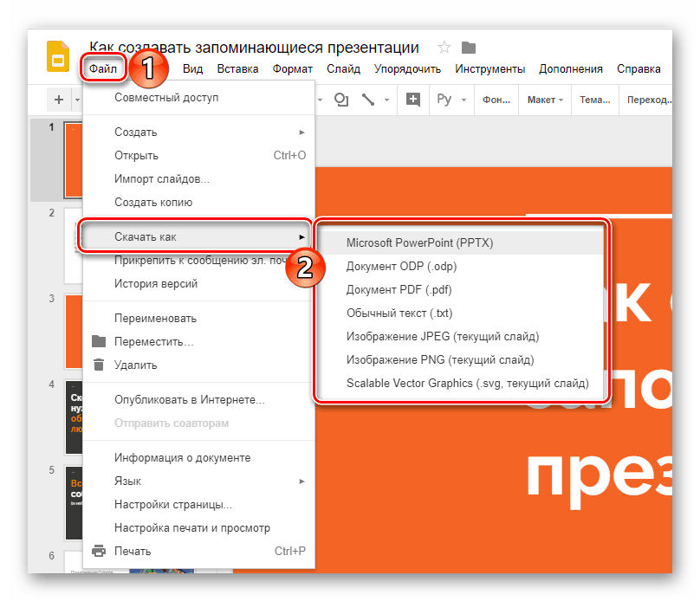
Task: Open the Инструменты menu
Action: [x=489, y=69]
